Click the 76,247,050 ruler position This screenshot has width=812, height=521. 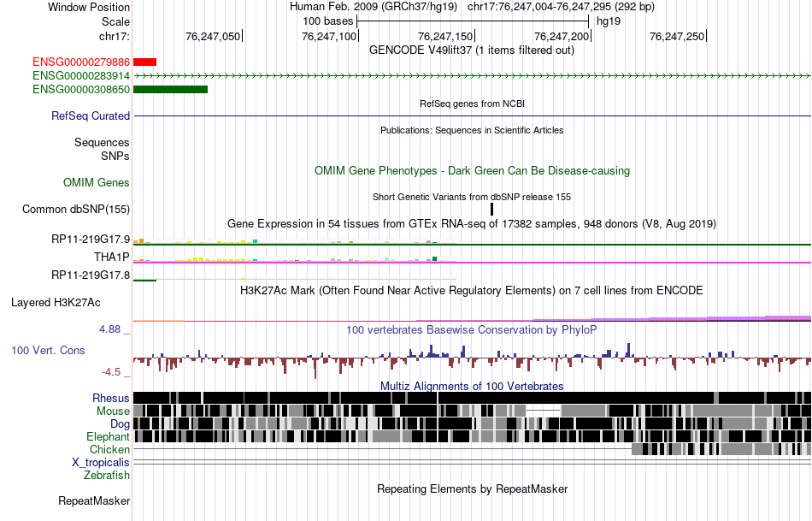click(x=213, y=36)
